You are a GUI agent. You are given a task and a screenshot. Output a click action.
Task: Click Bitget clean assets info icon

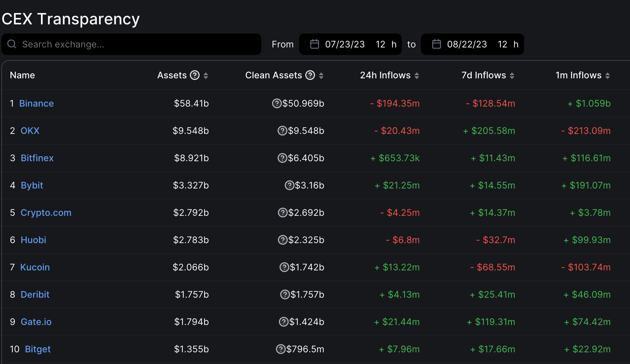[x=281, y=349]
